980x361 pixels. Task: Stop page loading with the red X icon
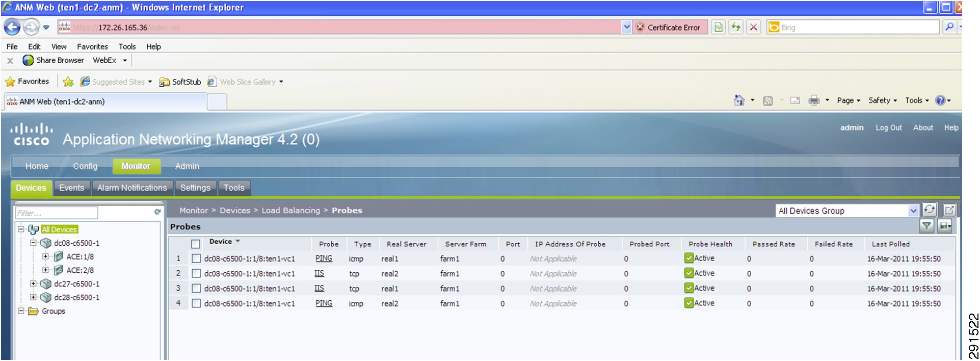click(x=754, y=27)
